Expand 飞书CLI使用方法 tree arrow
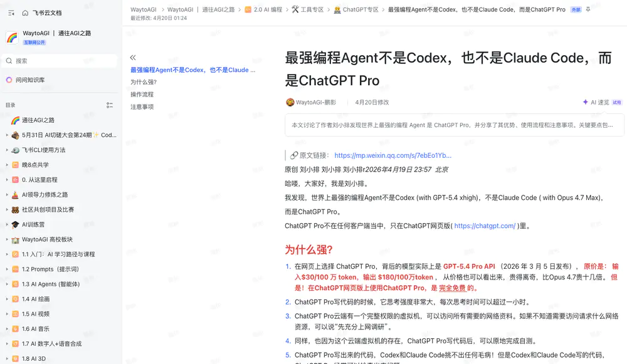Image resolution: width=627 pixels, height=364 pixels. 7,150
